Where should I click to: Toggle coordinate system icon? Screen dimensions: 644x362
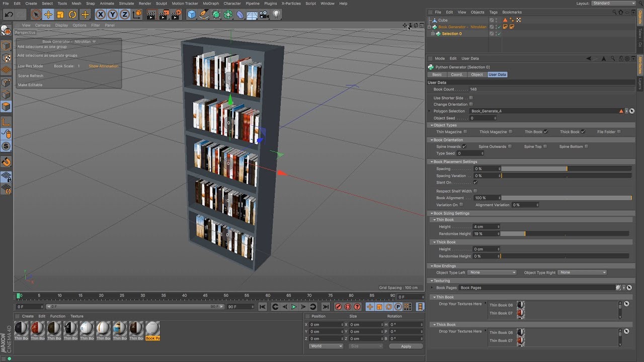[x=137, y=15]
